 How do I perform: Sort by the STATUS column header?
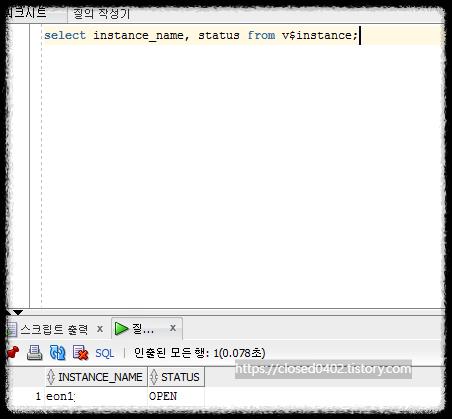click(x=176, y=377)
